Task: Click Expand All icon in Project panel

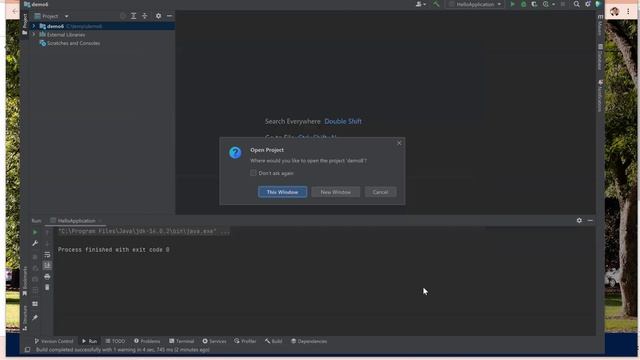Action: (133, 16)
